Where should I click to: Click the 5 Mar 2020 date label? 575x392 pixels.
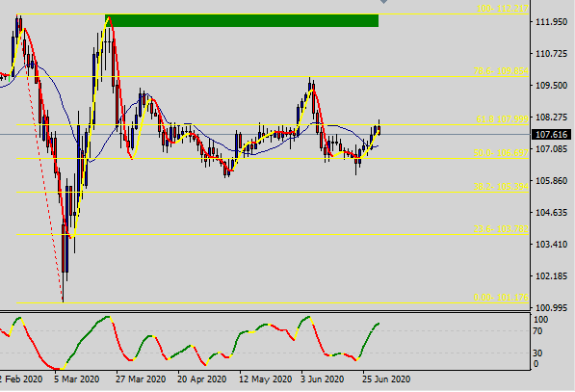coord(76,379)
